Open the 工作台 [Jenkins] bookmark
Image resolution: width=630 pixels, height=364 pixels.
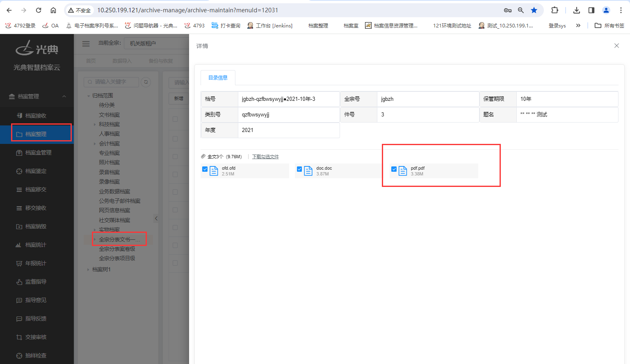270,25
